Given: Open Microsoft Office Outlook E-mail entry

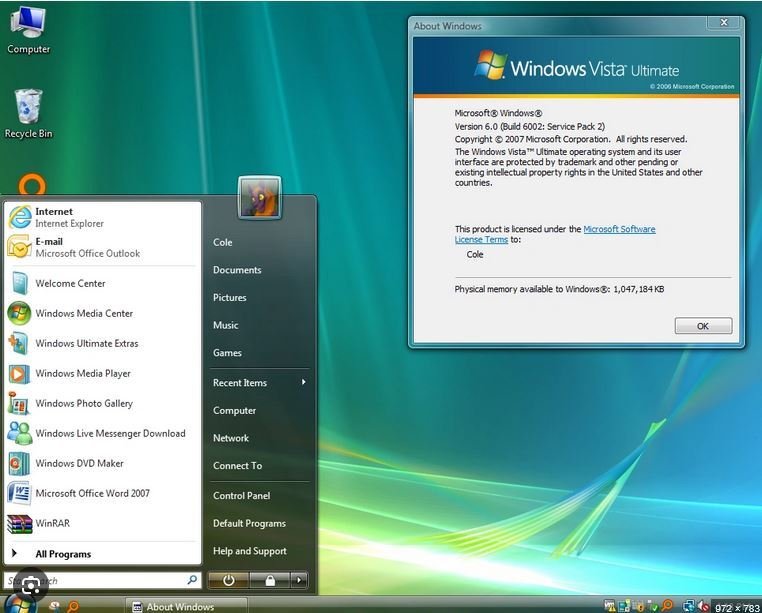Looking at the screenshot, I should pos(103,247).
